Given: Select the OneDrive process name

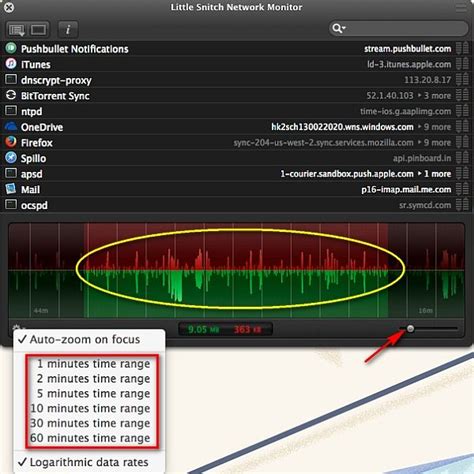Looking at the screenshot, I should coord(42,127).
